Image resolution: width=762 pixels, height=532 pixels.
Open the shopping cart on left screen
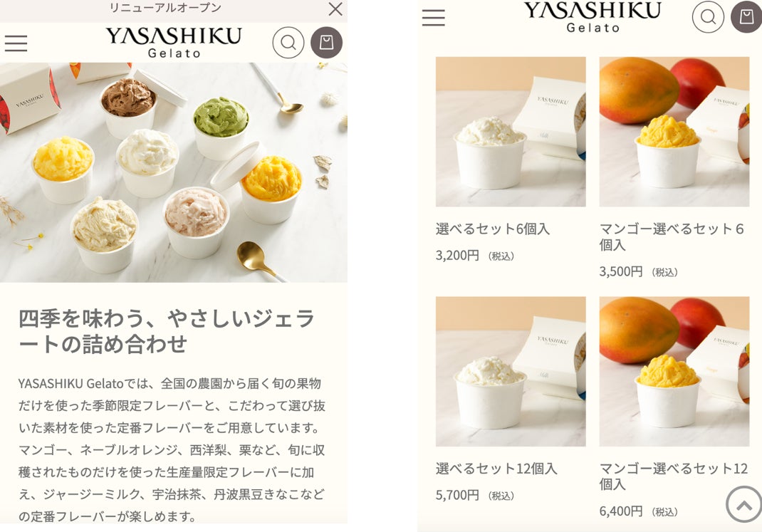tap(327, 43)
